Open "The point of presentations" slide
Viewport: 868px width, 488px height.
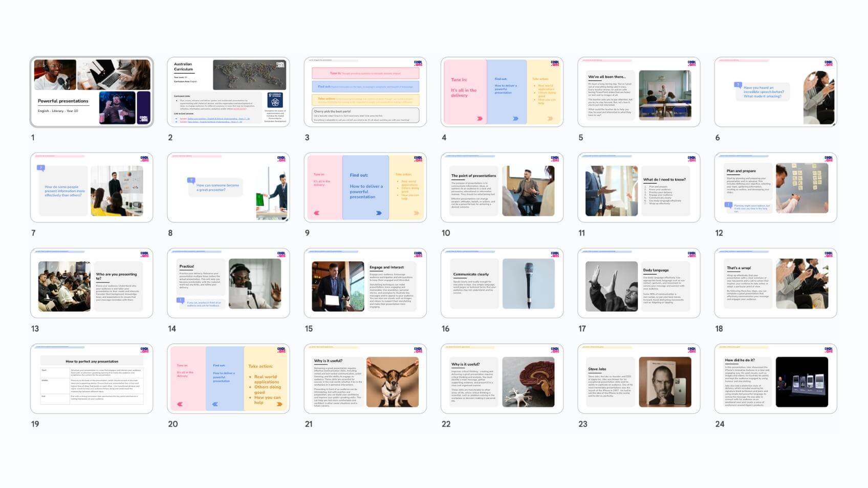(x=502, y=187)
